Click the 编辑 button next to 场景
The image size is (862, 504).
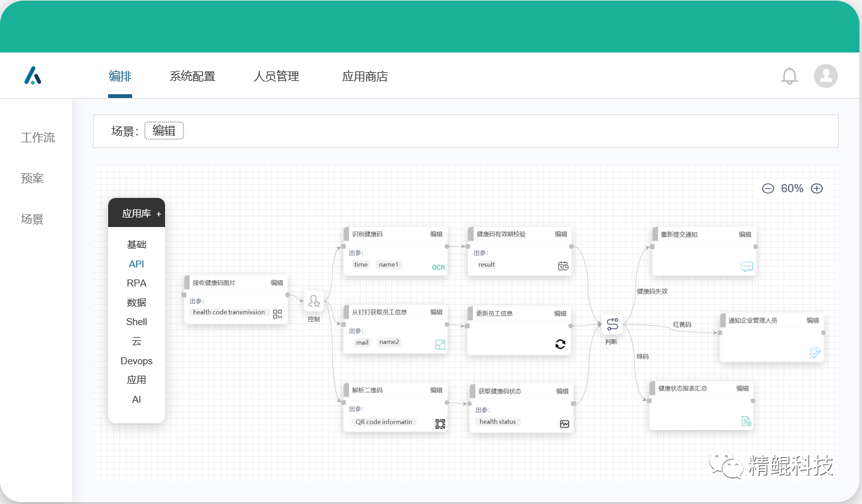[x=164, y=130]
